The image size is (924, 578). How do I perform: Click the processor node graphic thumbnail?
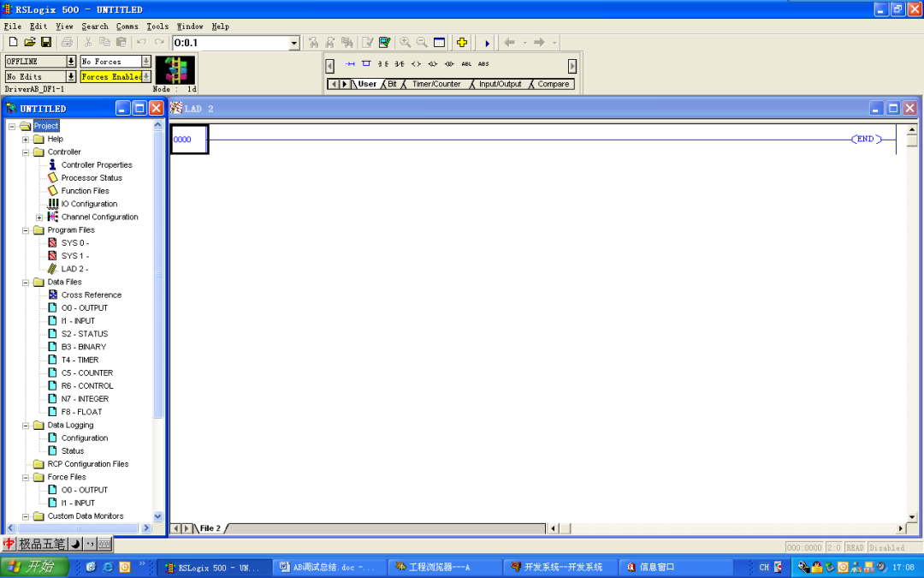[x=175, y=69]
